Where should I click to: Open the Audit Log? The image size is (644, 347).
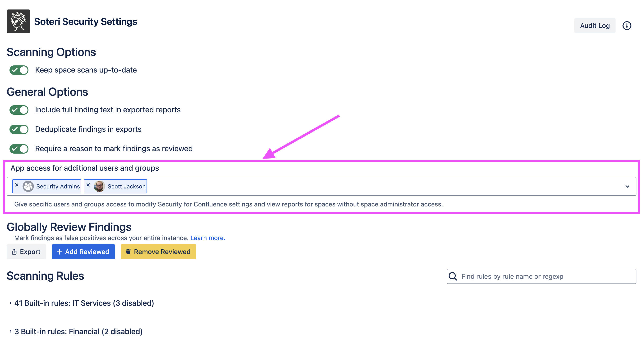point(594,26)
